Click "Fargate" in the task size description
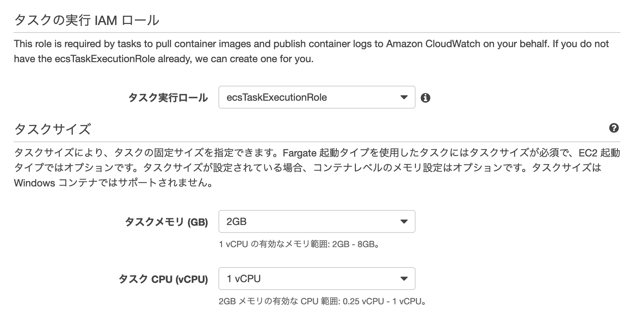Viewport: 644px width, 315px height. (300, 153)
